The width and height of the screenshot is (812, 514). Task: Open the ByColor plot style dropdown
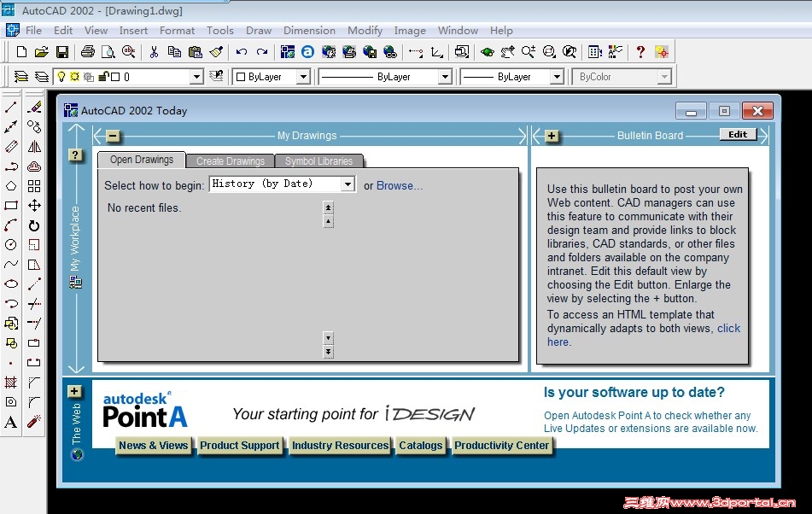click(664, 77)
